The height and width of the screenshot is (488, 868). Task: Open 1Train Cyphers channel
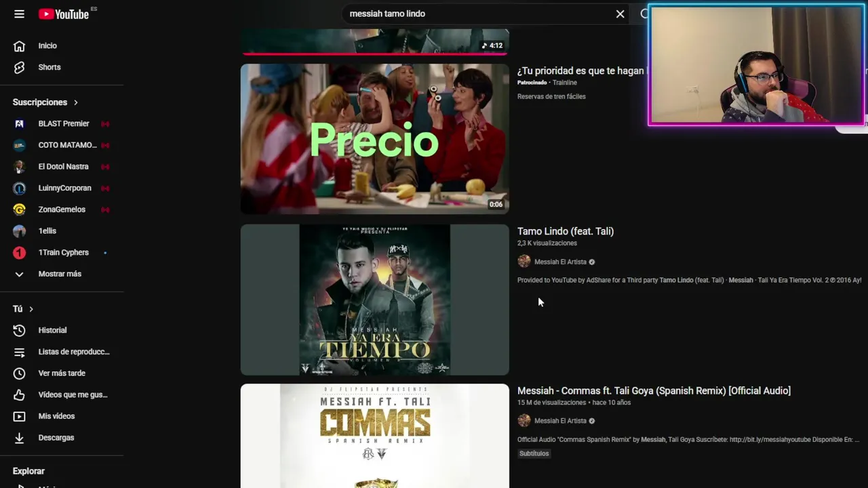pos(63,252)
